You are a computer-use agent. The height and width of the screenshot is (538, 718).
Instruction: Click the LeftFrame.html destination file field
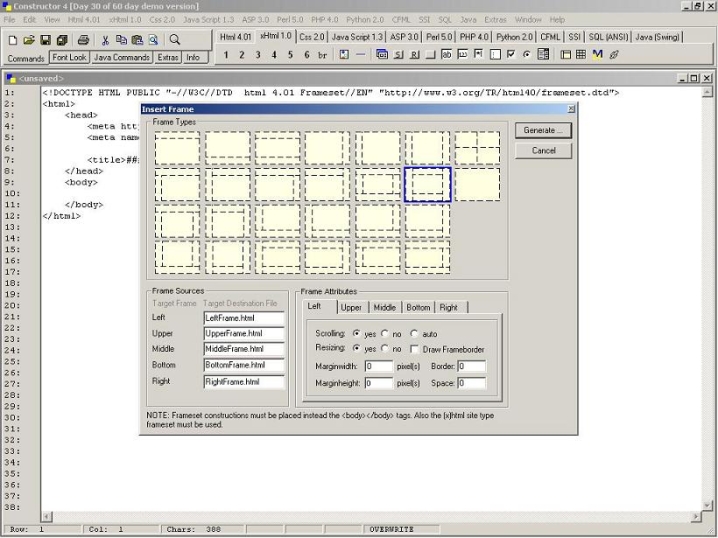(244, 317)
